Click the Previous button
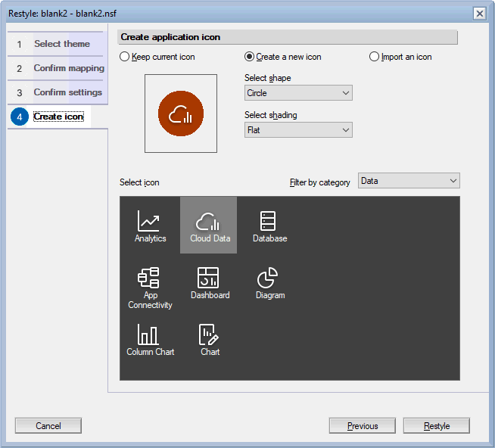The height and width of the screenshot is (448, 495). pyautogui.click(x=363, y=426)
